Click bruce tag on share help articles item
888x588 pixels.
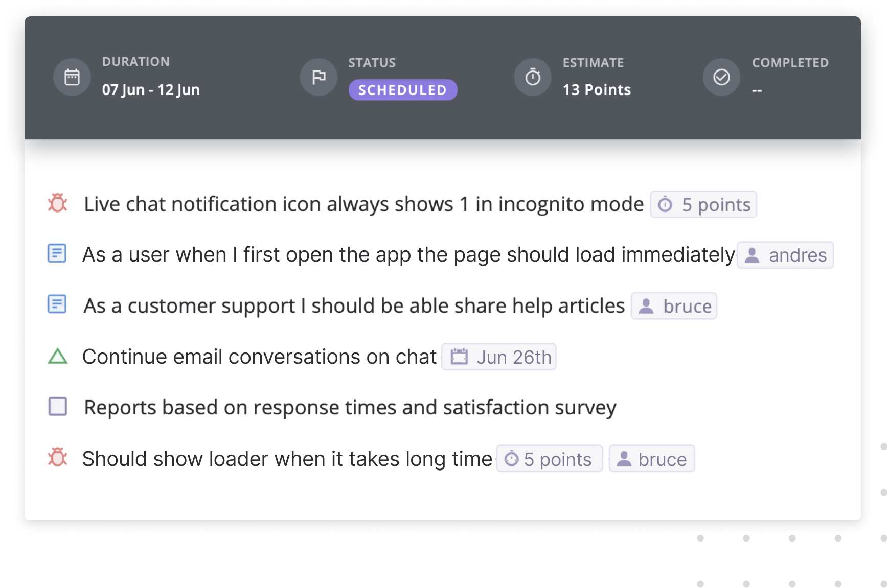tap(674, 306)
